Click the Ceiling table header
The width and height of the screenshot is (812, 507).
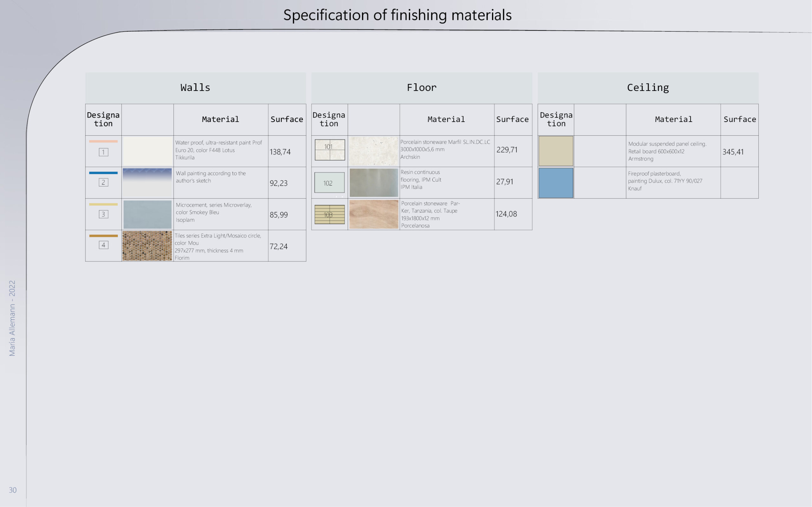click(x=648, y=88)
